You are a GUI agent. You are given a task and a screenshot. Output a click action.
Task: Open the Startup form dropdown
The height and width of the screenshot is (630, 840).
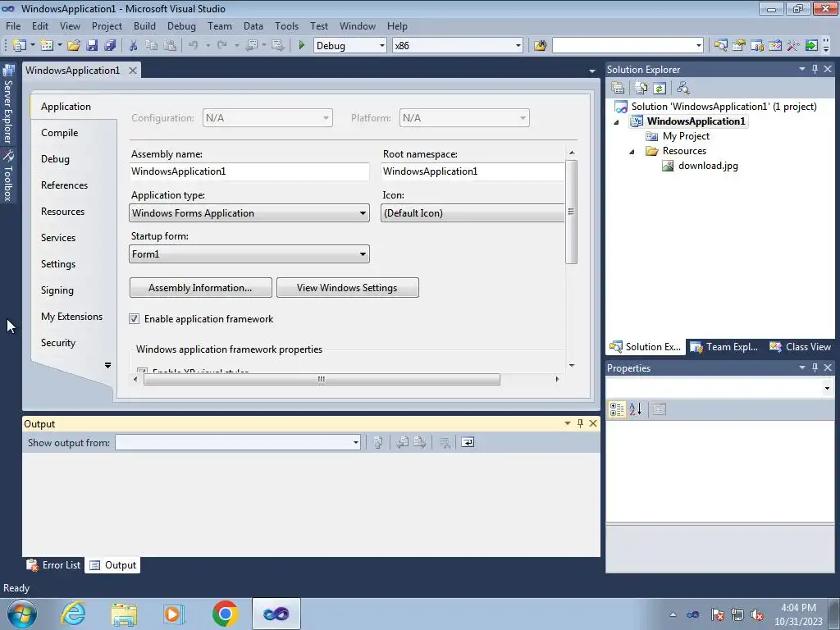(249, 254)
